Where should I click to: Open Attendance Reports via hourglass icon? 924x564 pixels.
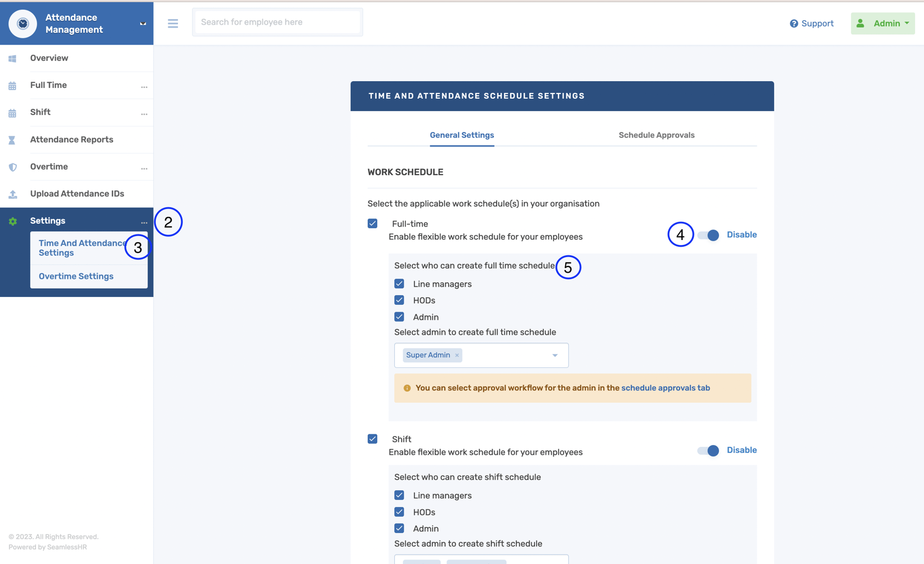coord(12,139)
